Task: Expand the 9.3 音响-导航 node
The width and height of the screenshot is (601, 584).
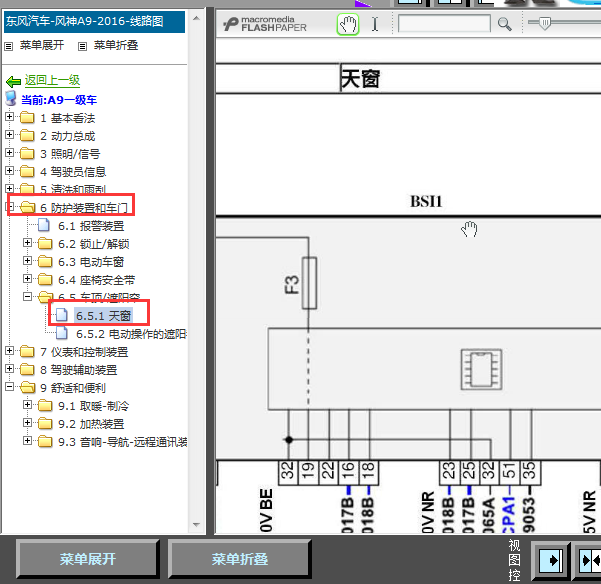Action: (x=27, y=441)
